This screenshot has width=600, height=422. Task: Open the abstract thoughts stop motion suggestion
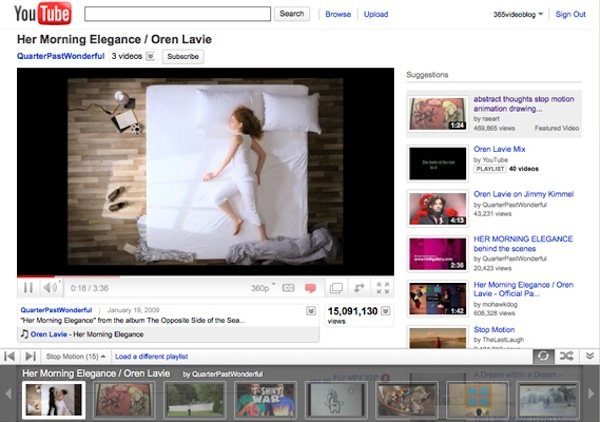click(524, 104)
